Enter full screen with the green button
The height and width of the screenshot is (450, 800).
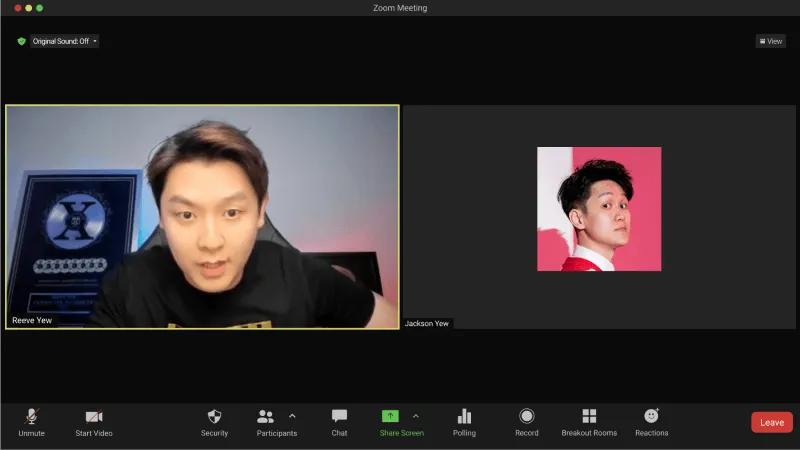coord(40,8)
